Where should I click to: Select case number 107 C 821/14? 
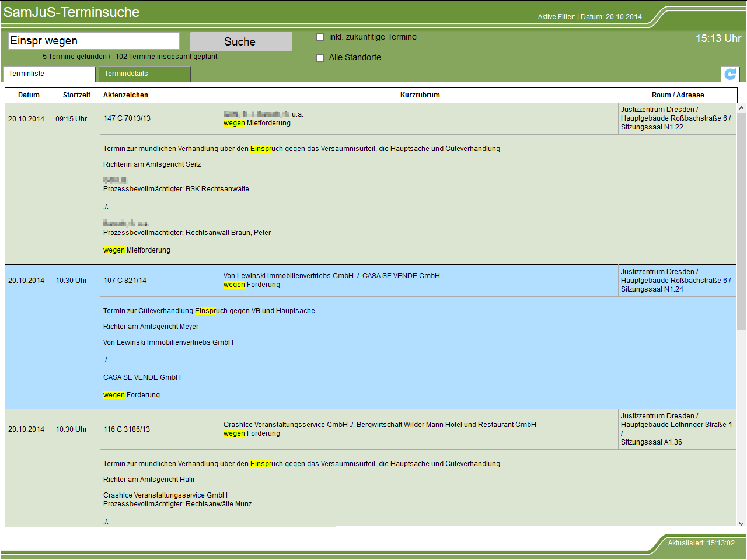(125, 281)
